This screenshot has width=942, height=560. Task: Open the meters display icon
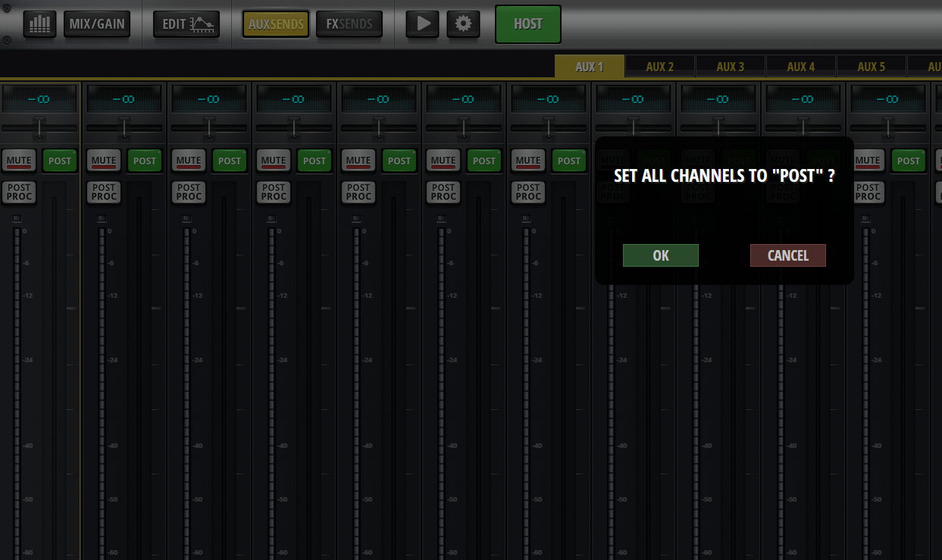coord(39,23)
